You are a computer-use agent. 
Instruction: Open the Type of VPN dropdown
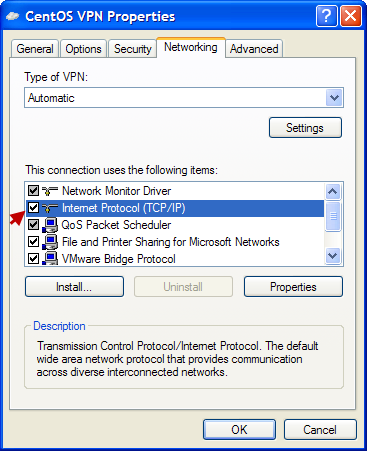coord(334,98)
